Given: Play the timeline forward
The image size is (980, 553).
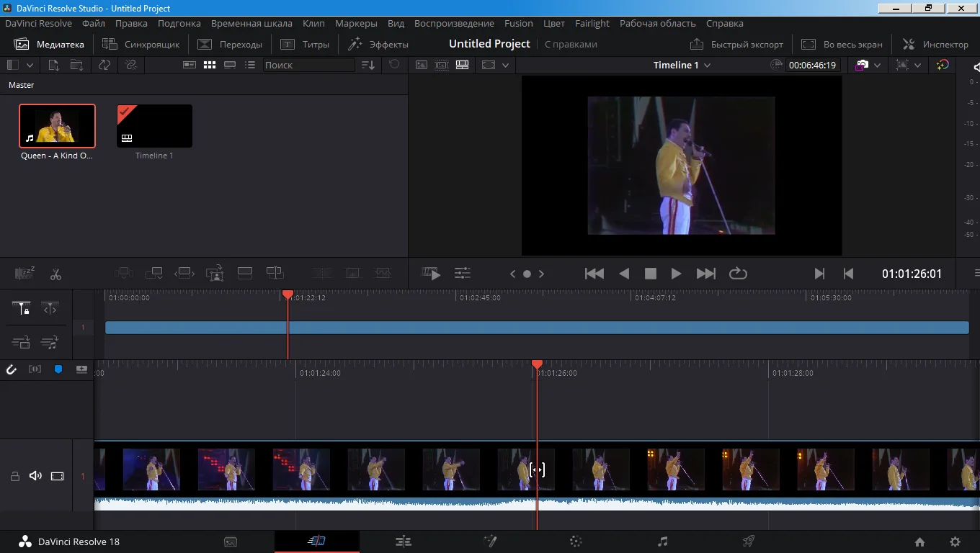Looking at the screenshot, I should coord(676,274).
